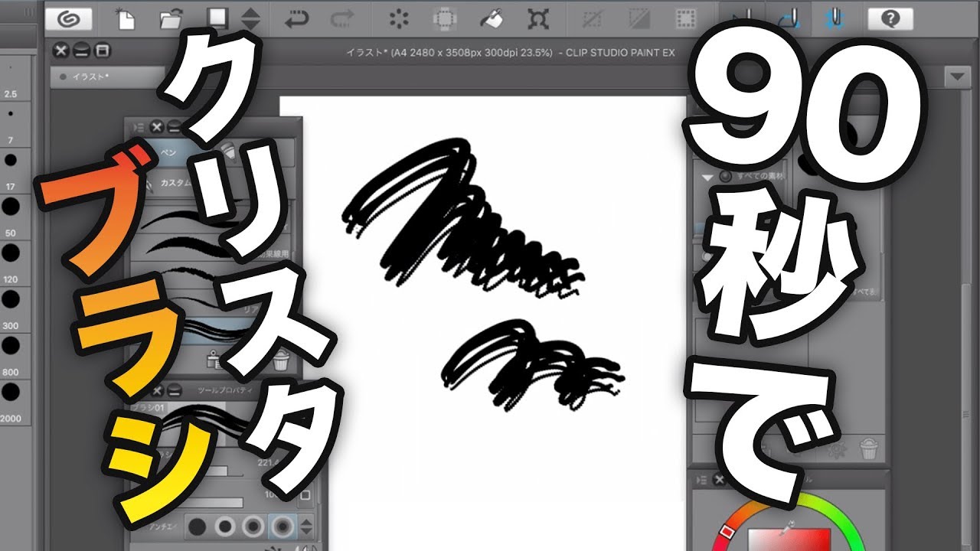This screenshot has width=980, height=551.
Task: Click the anti-aliasing stepper arrows
Action: (x=306, y=527)
